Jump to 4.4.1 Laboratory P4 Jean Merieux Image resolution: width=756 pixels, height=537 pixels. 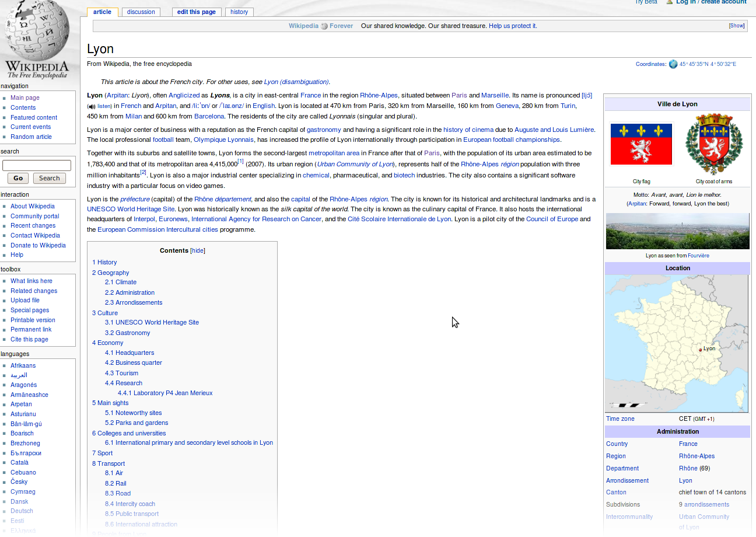tap(165, 393)
